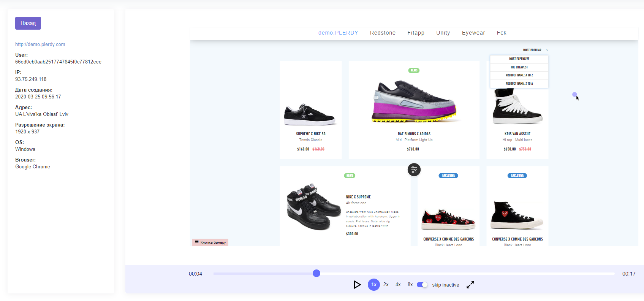The width and height of the screenshot is (644, 301).
Task: Click the $650.00 price
Action: (510, 149)
